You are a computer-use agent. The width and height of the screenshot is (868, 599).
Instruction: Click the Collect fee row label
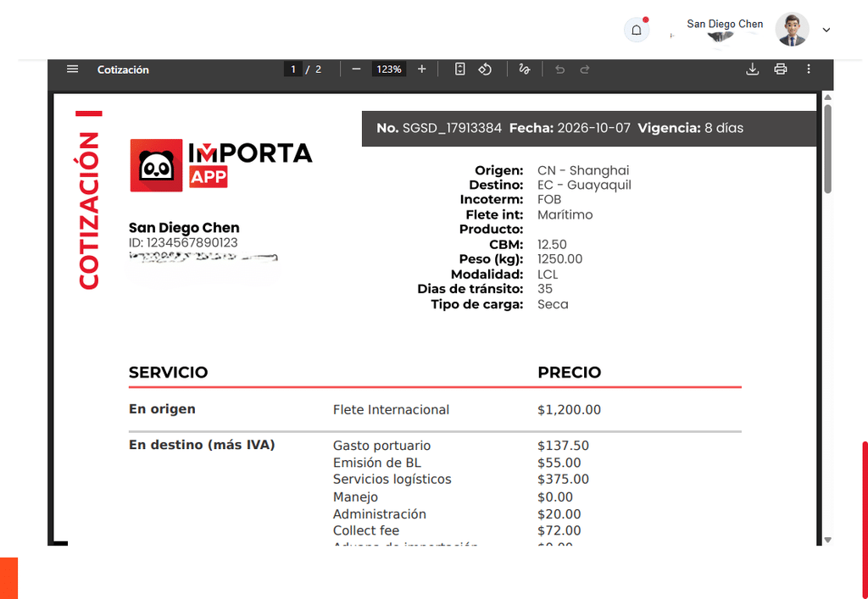366,531
